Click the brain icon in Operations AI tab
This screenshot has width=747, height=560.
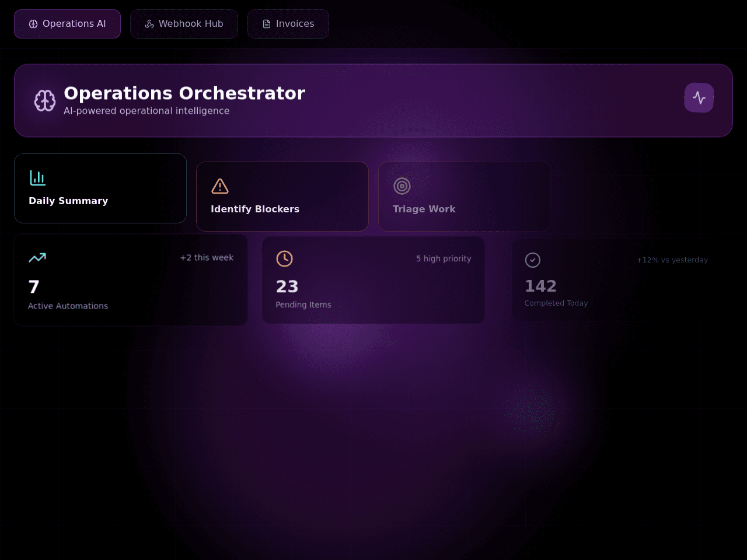(33, 24)
